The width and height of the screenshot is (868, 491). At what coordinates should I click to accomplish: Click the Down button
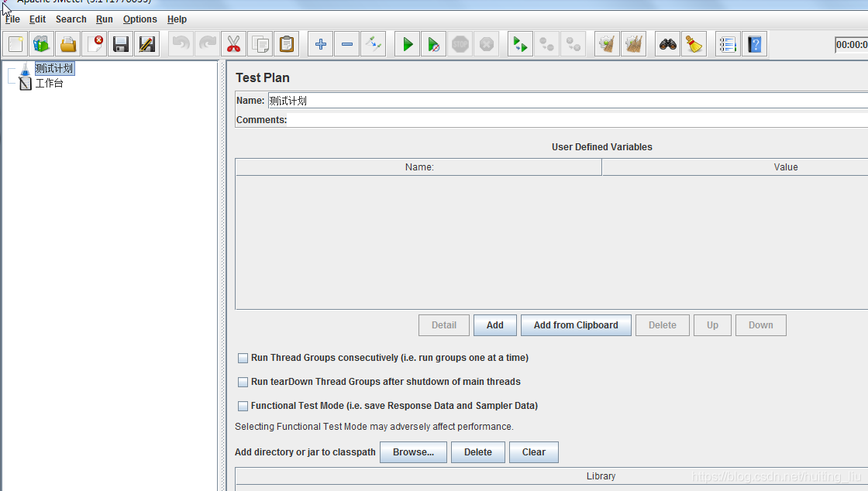click(760, 325)
